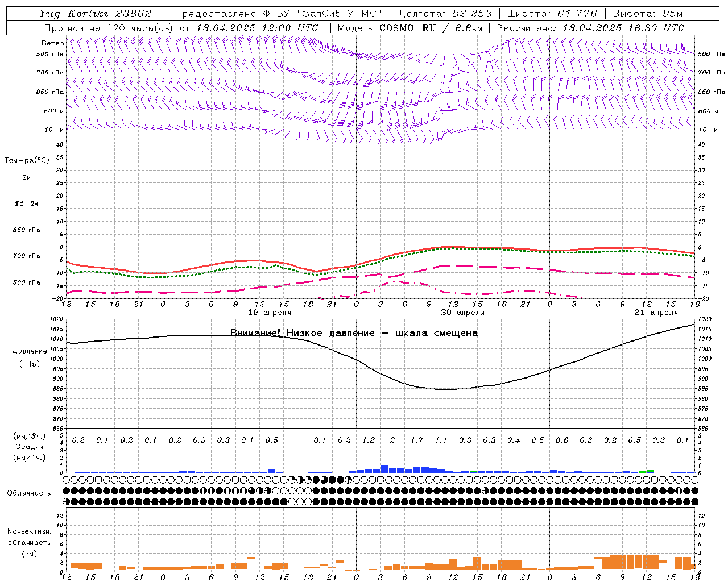
Task: Select the Облачность cloudiness label
Action: click(x=29, y=493)
